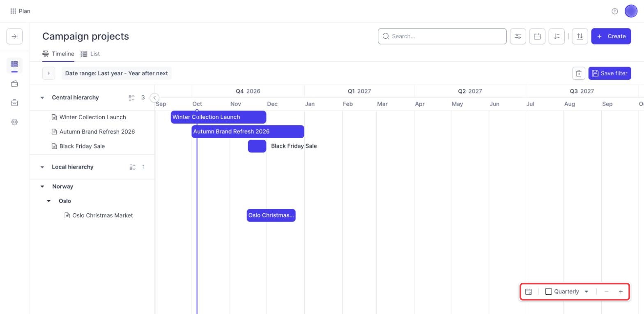Click the Date range filter chip
This screenshot has width=644, height=314.
click(117, 73)
